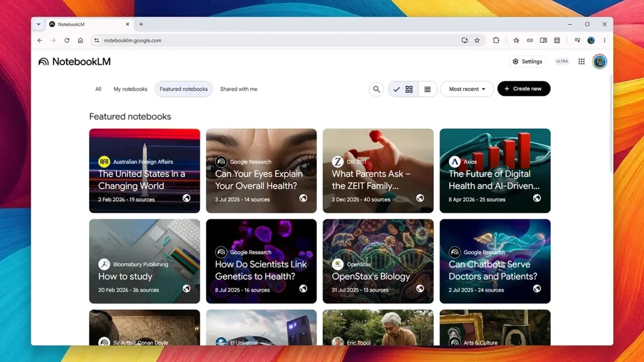Open Chrome three-dot menu

[605, 40]
